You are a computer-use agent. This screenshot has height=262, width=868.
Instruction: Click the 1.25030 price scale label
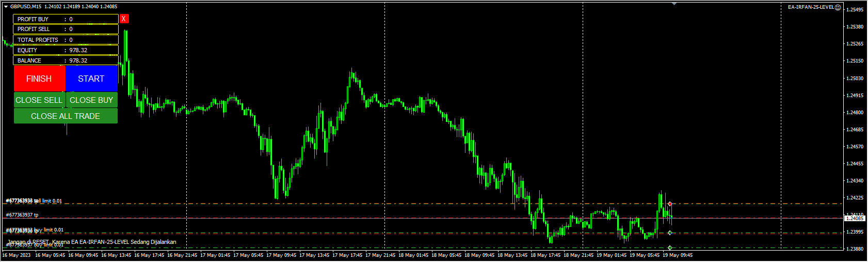855,79
